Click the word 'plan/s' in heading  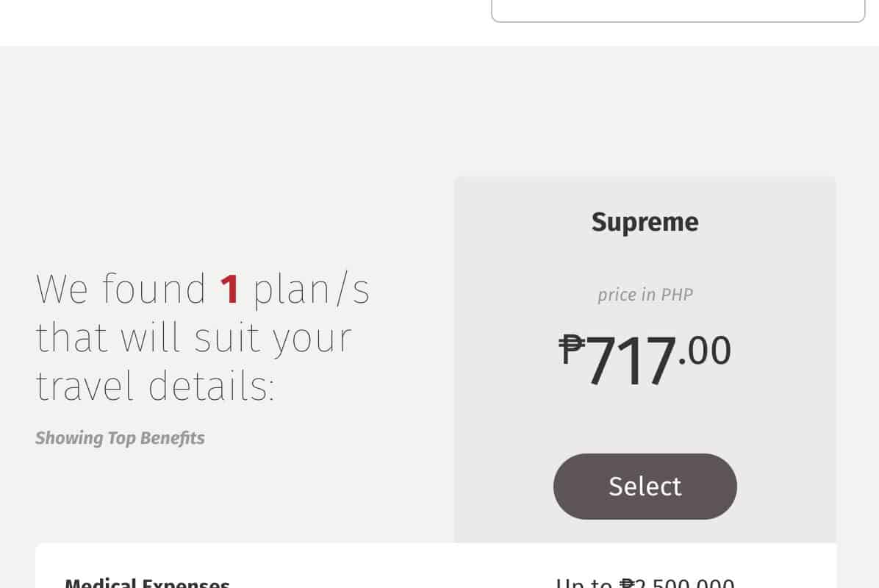pos(312,289)
